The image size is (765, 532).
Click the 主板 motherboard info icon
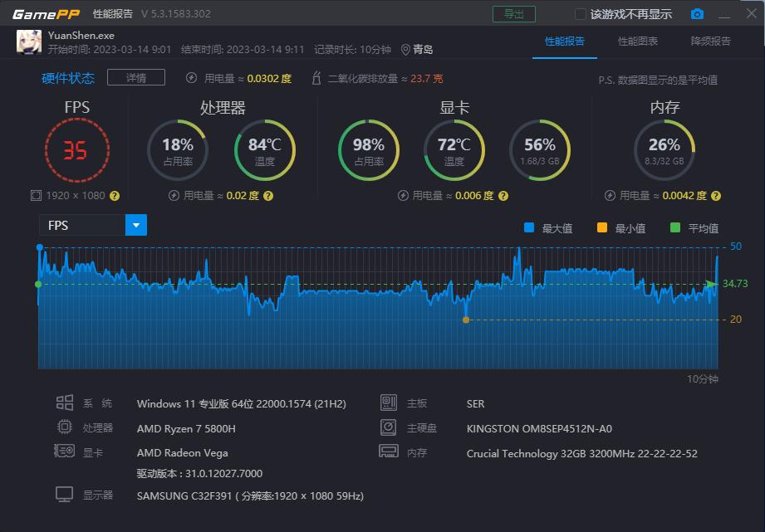(x=389, y=403)
